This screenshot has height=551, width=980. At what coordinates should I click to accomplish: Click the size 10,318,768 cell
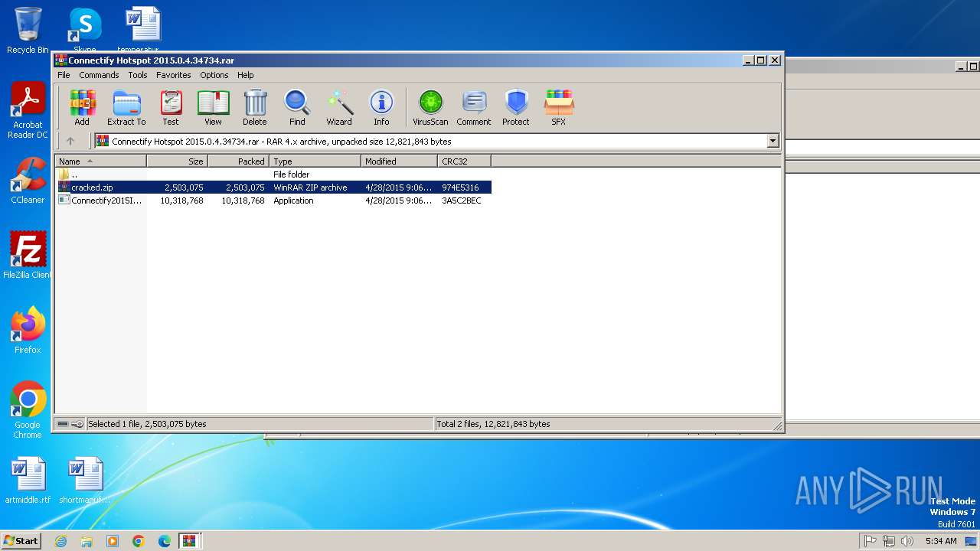click(181, 201)
